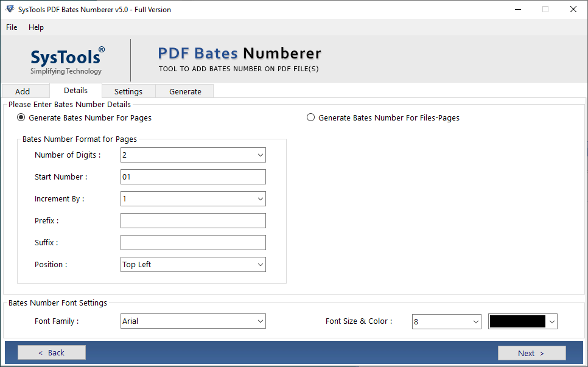Click the PDF Bates Numberer heading
Viewport: 588px width, 367px height.
pos(239,54)
